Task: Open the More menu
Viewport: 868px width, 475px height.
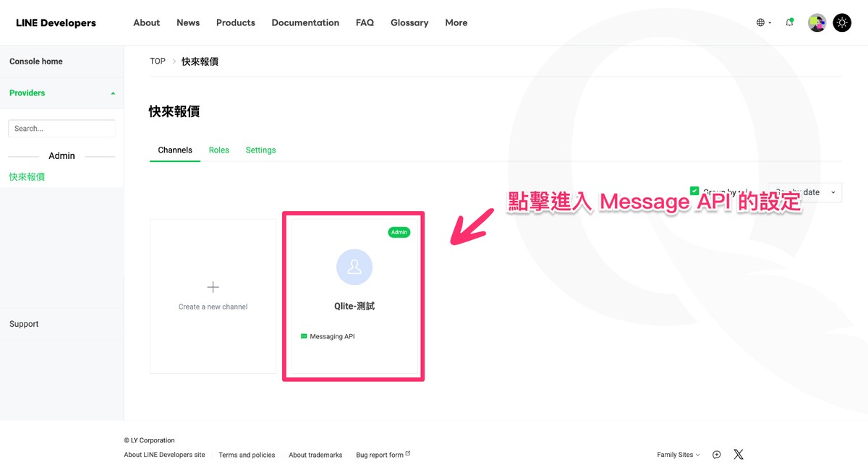Action: (x=456, y=22)
